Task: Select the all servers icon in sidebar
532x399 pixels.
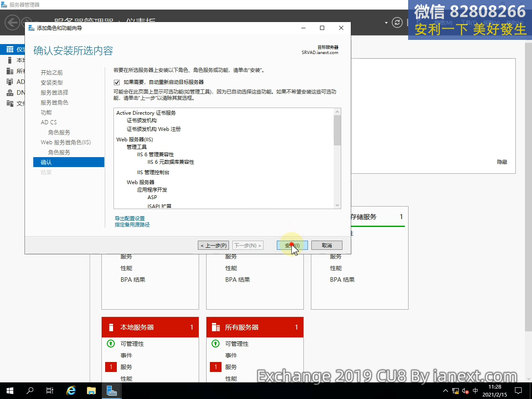Action: pos(10,71)
